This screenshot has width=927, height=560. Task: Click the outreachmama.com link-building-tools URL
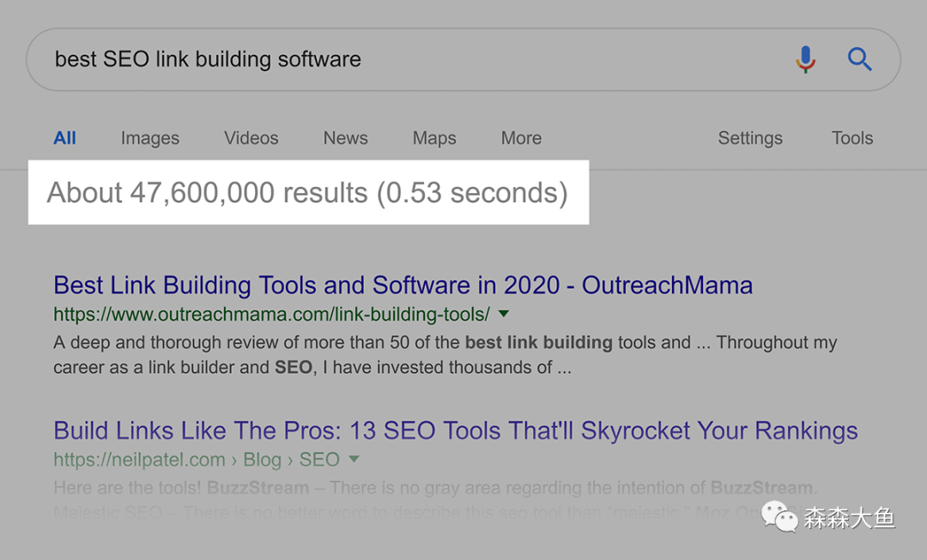tap(271, 314)
